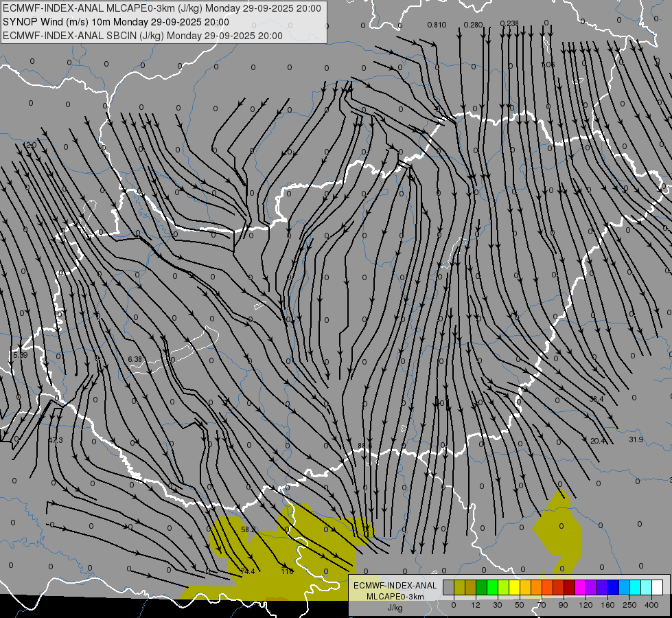
Task: Click the legend tick value 50
Action: (520, 605)
